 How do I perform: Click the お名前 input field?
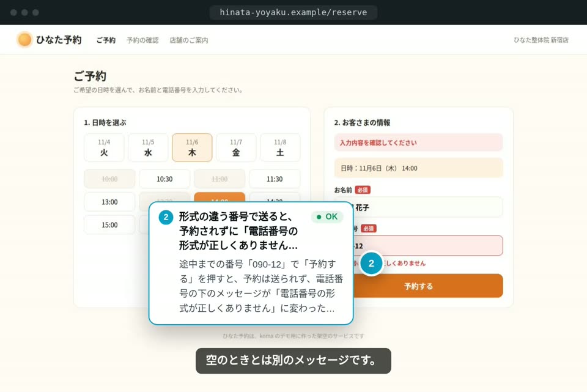coord(428,207)
